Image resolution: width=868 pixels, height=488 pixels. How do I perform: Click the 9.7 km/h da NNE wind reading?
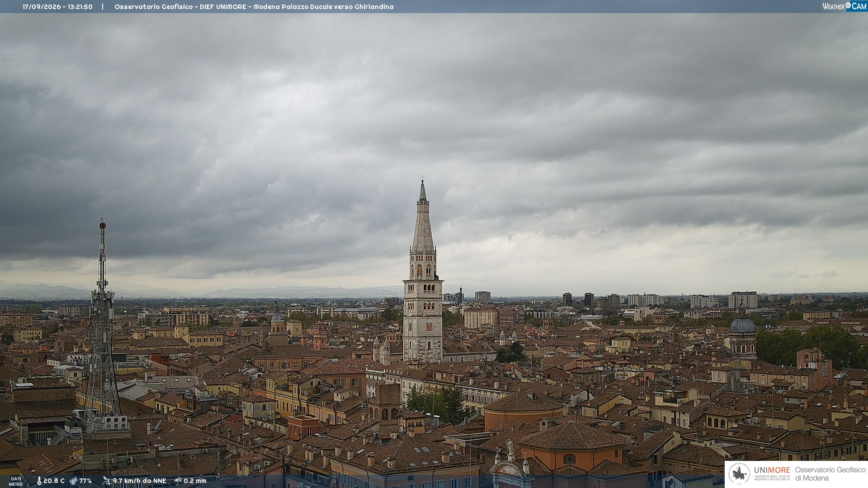[x=139, y=481]
